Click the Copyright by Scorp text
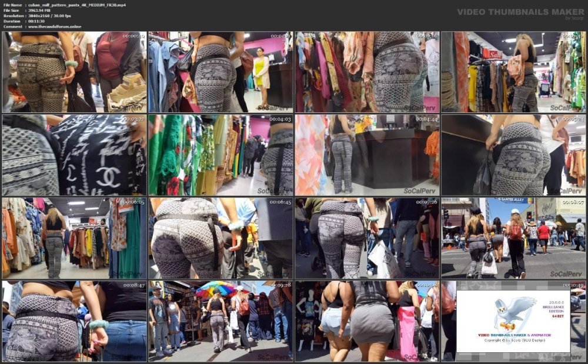 point(513,340)
